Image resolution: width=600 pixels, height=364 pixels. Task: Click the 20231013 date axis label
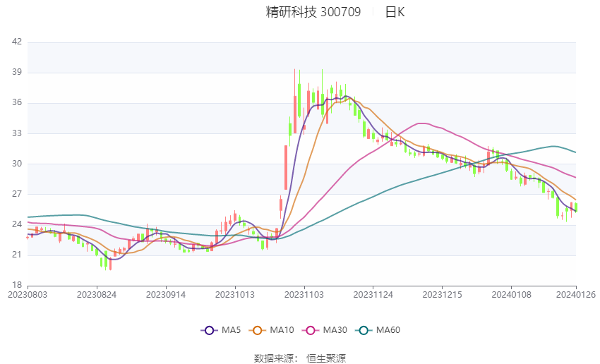pos(235,295)
